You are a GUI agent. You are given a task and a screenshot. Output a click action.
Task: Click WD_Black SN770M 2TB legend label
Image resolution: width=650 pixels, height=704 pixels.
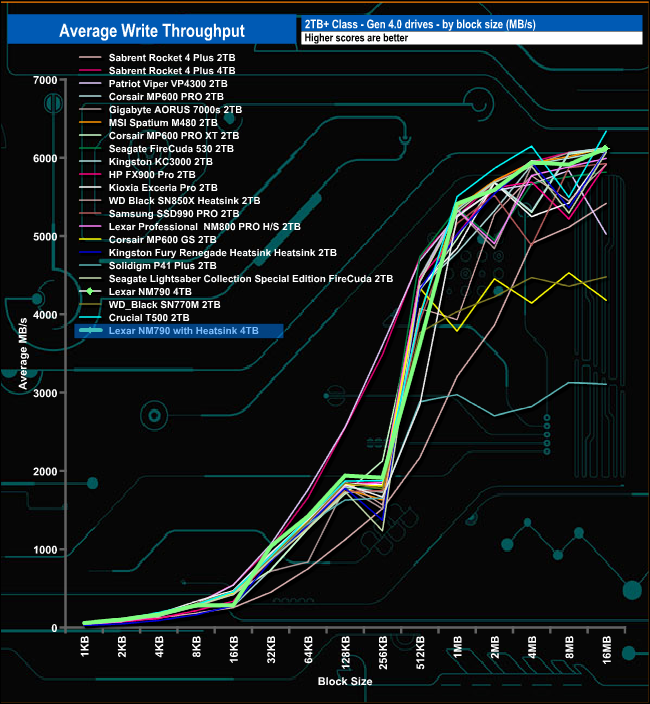click(x=164, y=305)
